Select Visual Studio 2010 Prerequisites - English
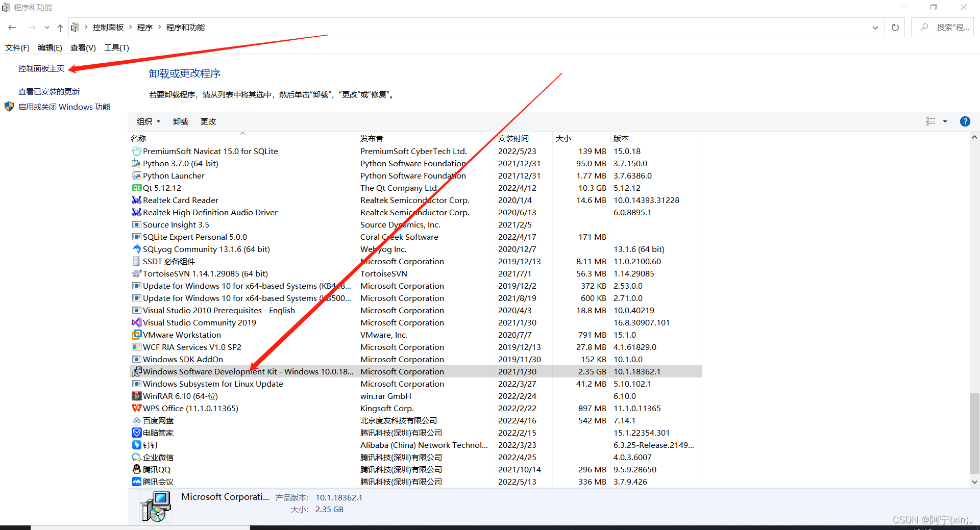This screenshot has width=980, height=530. click(x=415, y=311)
